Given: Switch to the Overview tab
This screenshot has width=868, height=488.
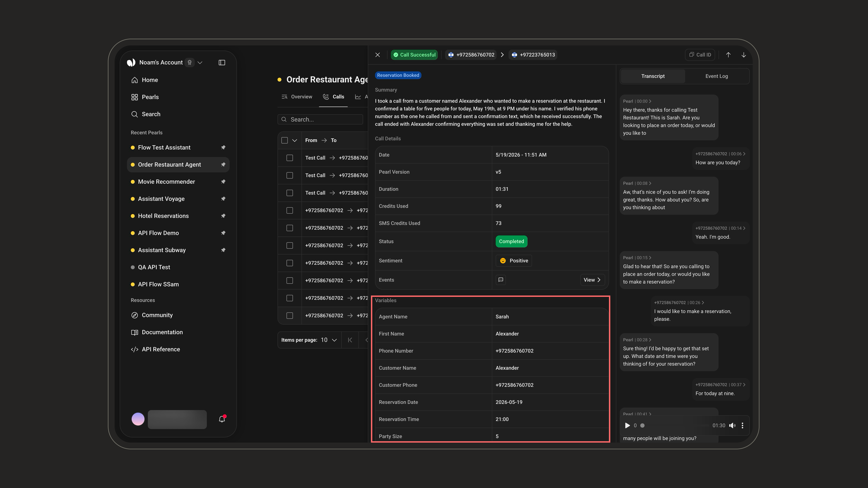Looking at the screenshot, I should point(297,97).
